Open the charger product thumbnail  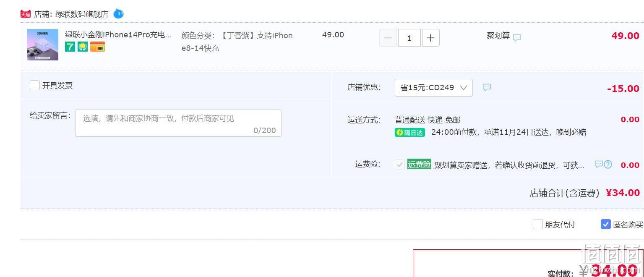[42, 44]
